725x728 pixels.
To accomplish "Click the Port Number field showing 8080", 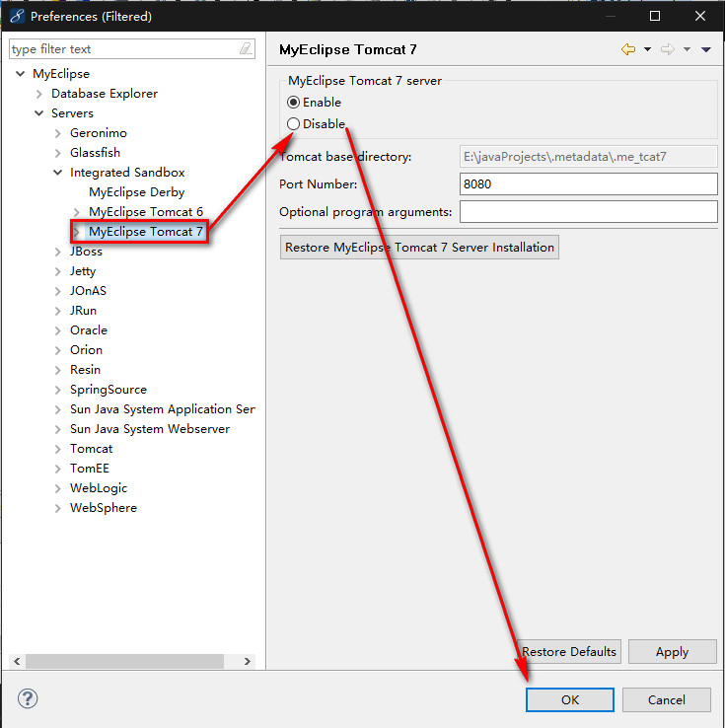I will click(x=588, y=183).
